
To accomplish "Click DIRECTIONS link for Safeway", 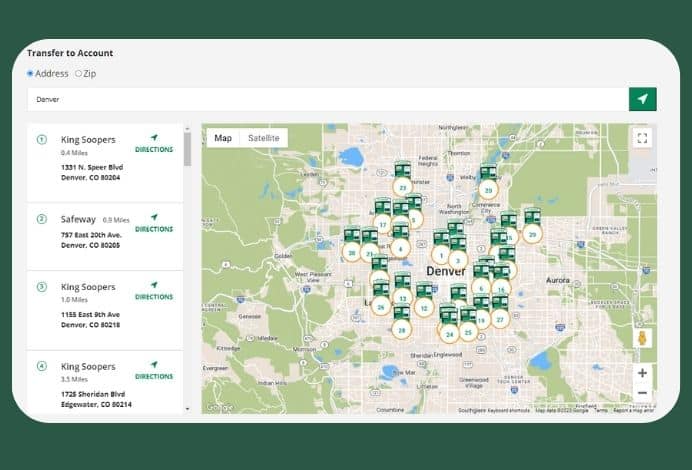I will click(x=154, y=229).
